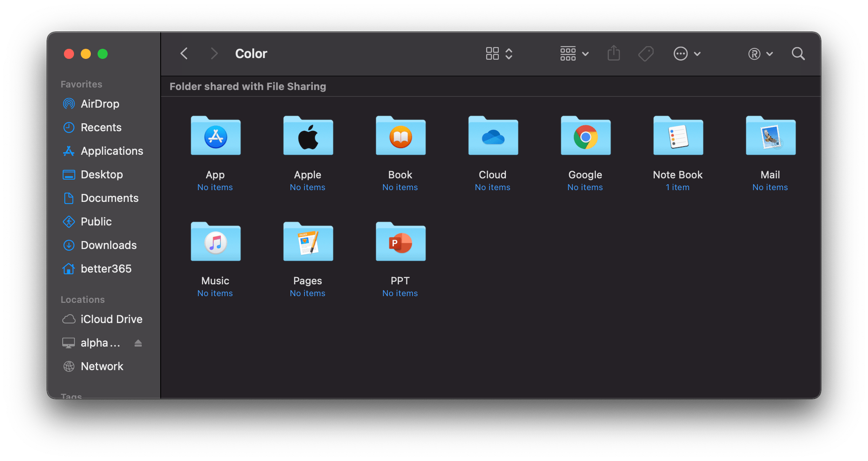
Task: Open the Group By dropdown
Action: 574,53
